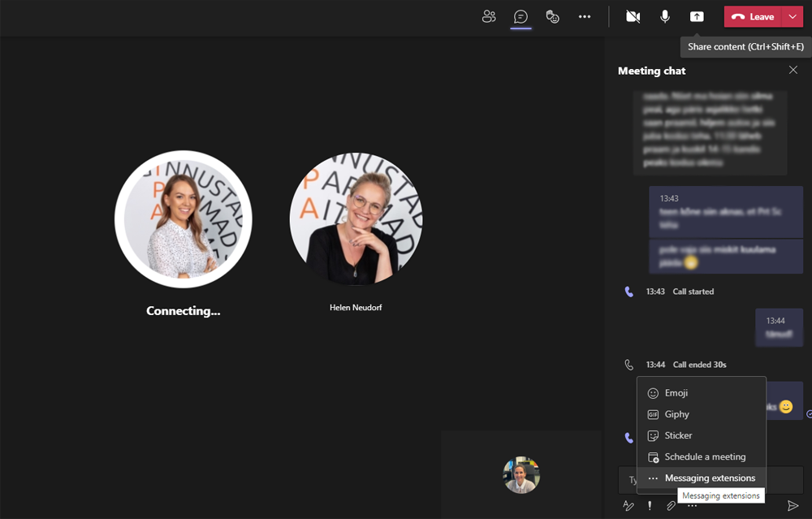The image size is (812, 519).
Task: Choose Giphy in the popup menu
Action: 702,414
